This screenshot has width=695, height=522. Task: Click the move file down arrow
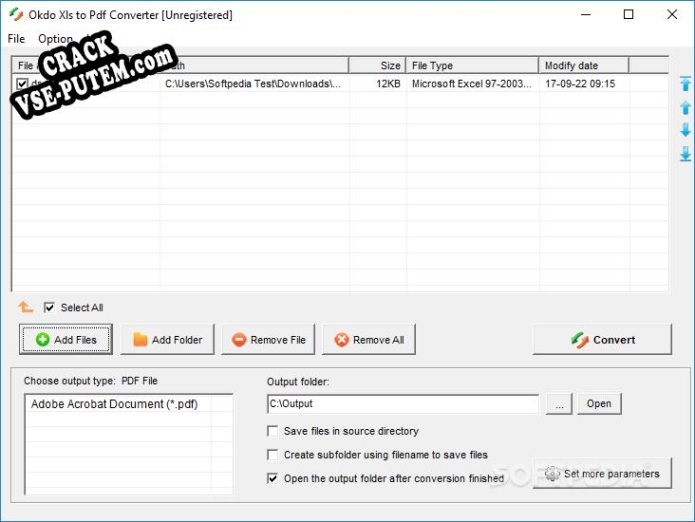[x=685, y=130]
